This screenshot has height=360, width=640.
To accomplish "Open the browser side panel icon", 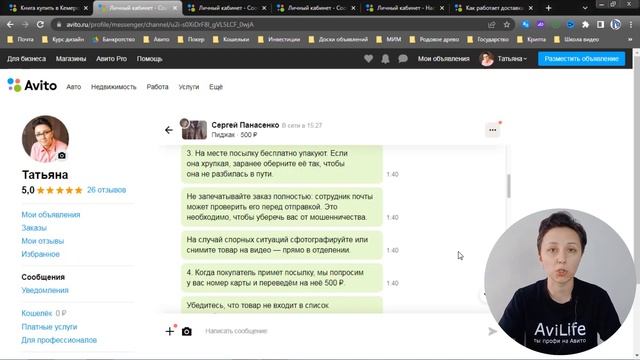I will pos(600,24).
